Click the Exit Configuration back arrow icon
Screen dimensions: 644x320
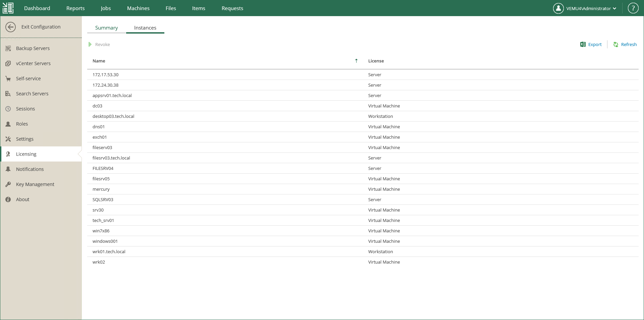(11, 27)
